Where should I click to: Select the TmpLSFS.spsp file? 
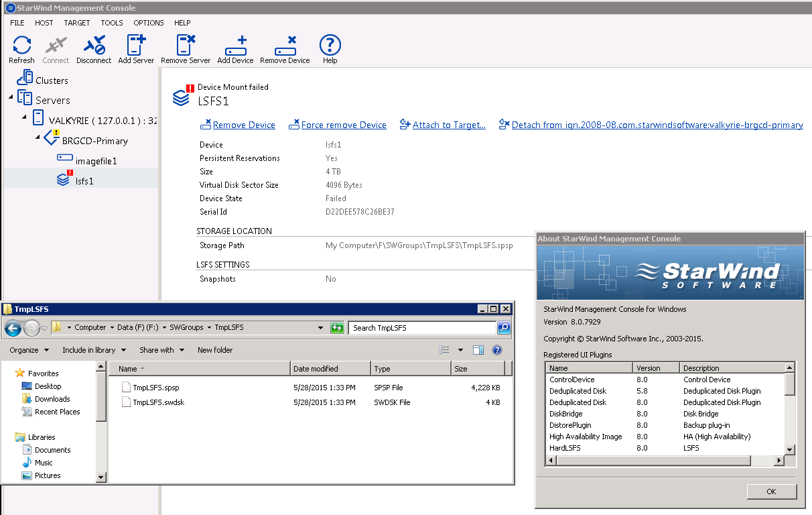(155, 388)
